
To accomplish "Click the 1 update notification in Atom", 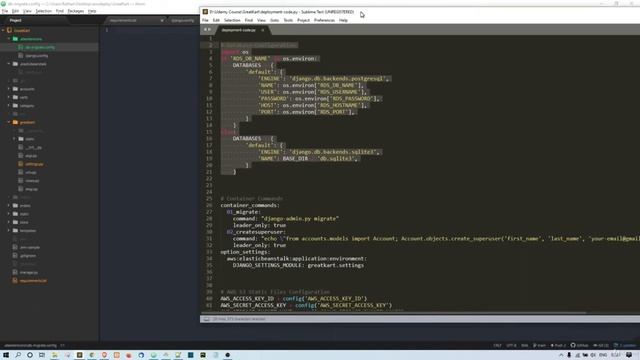I will pyautogui.click(x=625, y=345).
